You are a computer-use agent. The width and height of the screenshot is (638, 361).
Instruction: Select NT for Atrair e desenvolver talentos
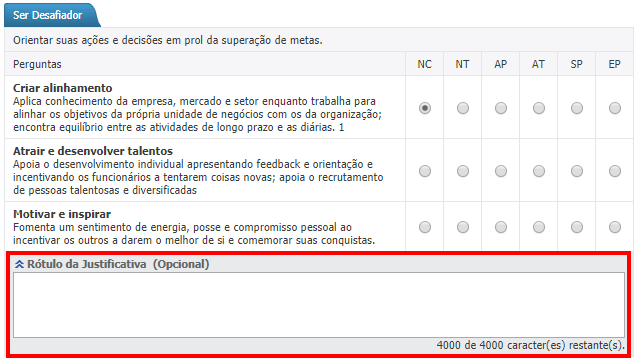point(463,171)
